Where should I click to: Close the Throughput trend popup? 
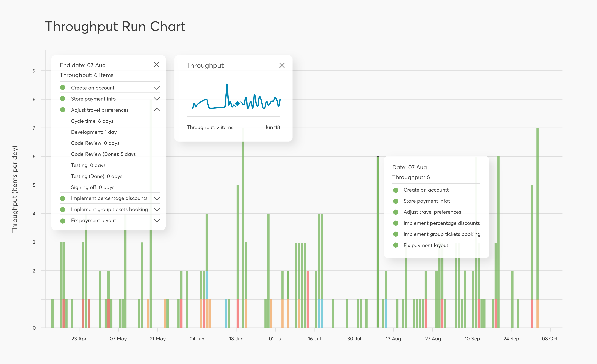coord(282,65)
